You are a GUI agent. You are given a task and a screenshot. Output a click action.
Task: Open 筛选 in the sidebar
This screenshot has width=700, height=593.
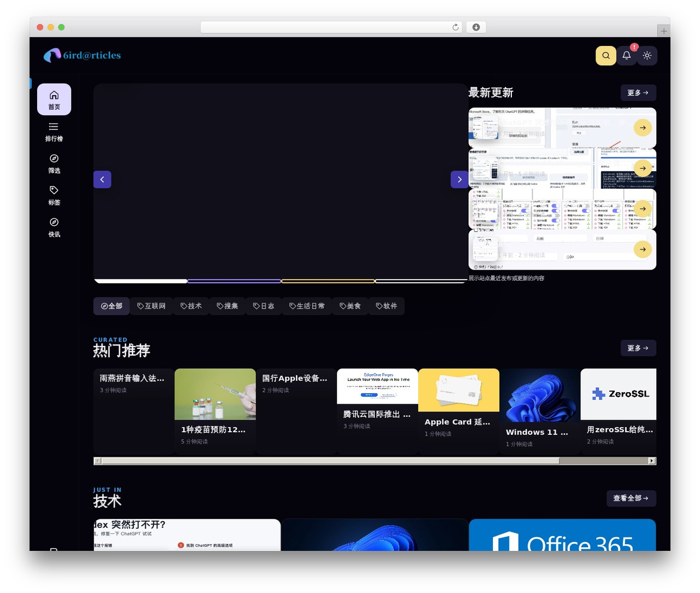point(54,164)
